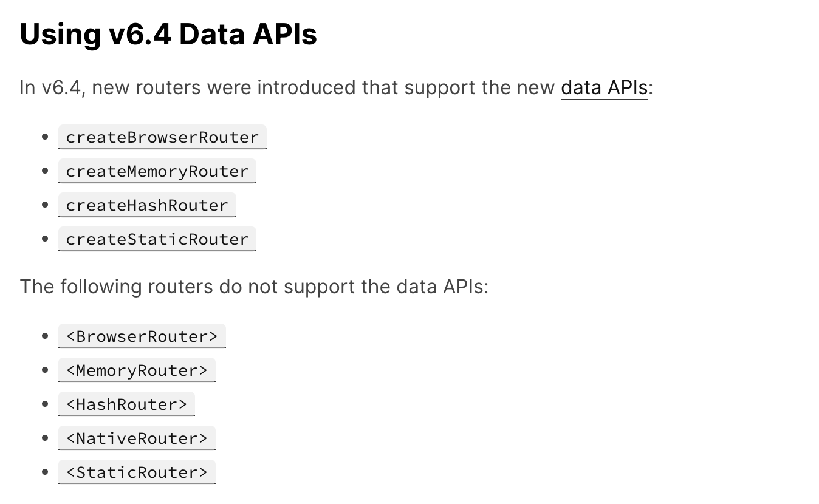Go to the <NativeRouter> documentation link

[137, 438]
